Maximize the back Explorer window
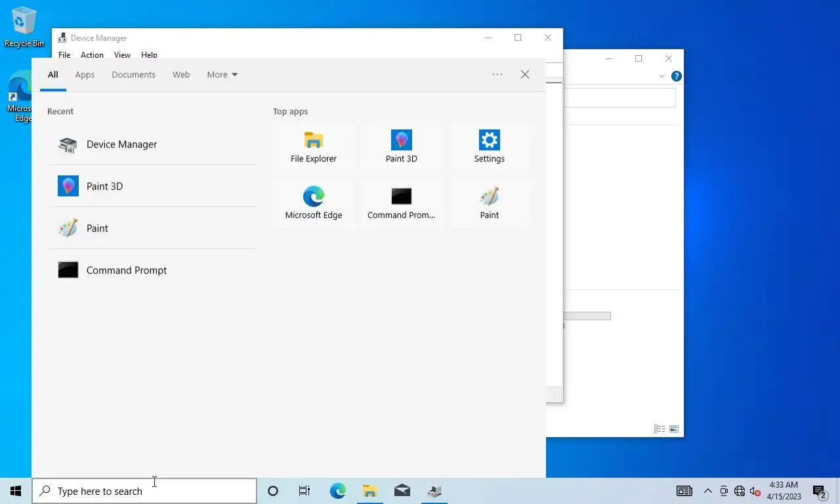The width and height of the screenshot is (840, 504). pos(639,58)
